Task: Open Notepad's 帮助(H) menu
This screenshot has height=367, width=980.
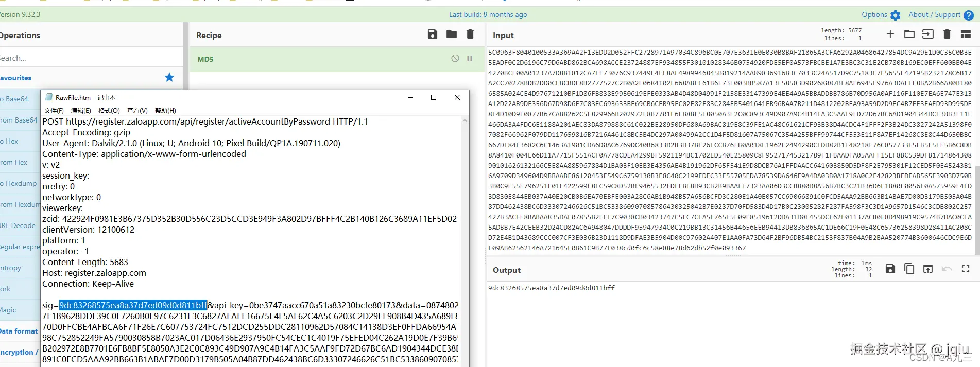Action: click(165, 110)
